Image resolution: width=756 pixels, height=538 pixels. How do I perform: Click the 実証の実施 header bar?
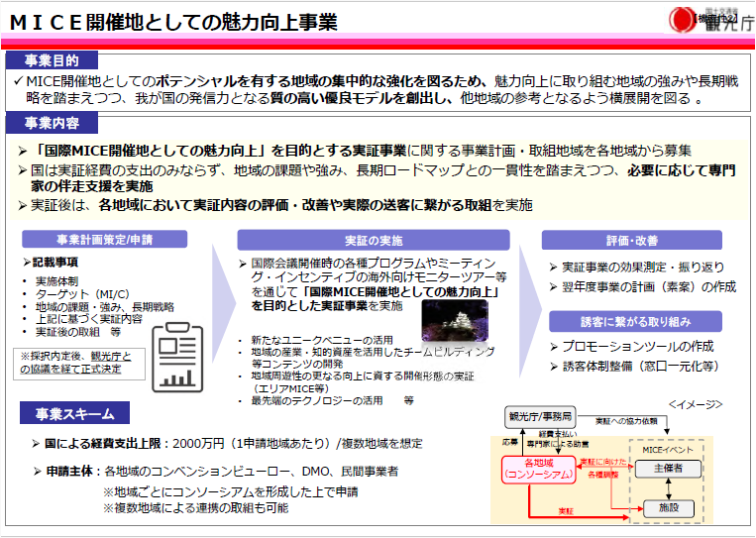tap(373, 240)
